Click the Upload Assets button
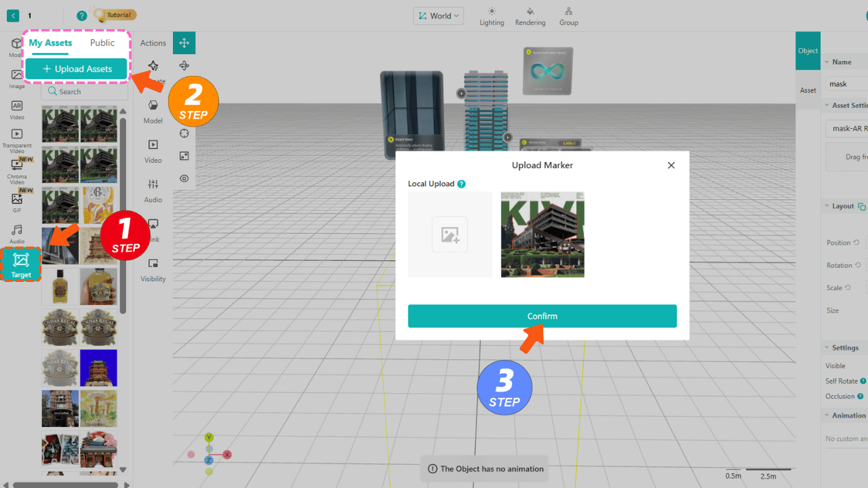This screenshot has width=868, height=488. (76, 68)
